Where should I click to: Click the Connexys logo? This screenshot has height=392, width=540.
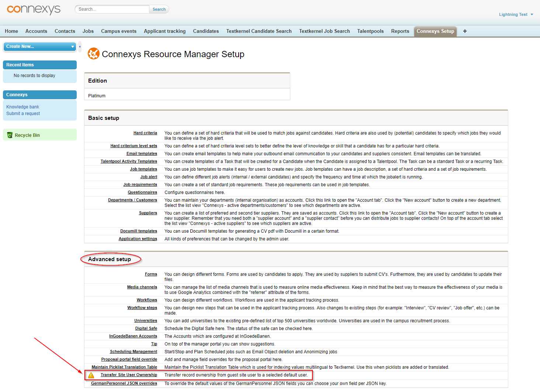coord(34,9)
